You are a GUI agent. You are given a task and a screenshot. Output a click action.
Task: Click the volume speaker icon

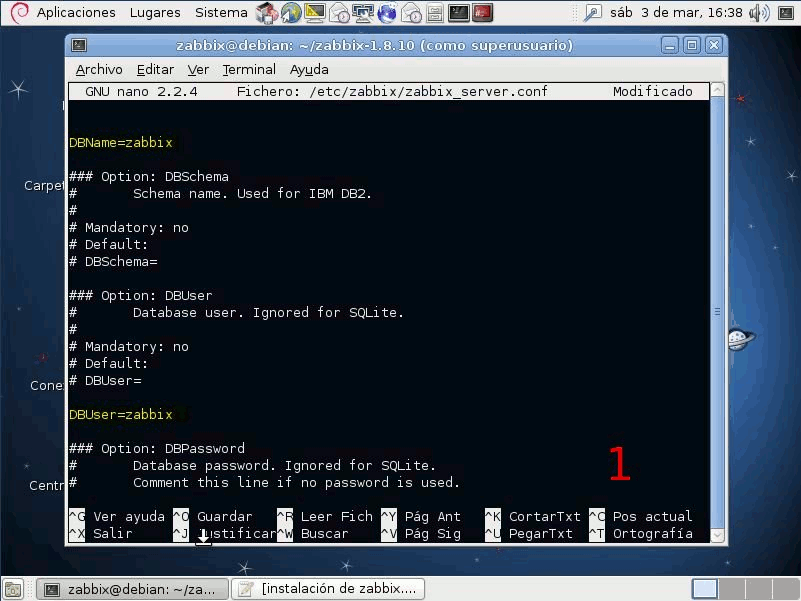pyautogui.click(x=760, y=13)
